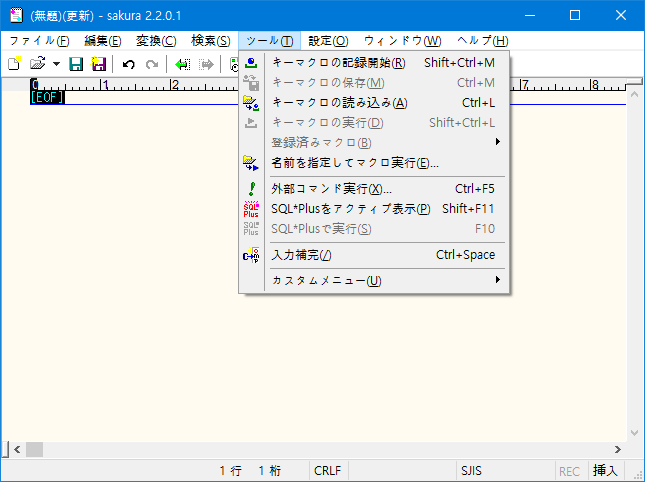Viewport: 645px width, 482px height.
Task: Click the horizontal scrollbar right arrow
Action: click(x=618, y=450)
